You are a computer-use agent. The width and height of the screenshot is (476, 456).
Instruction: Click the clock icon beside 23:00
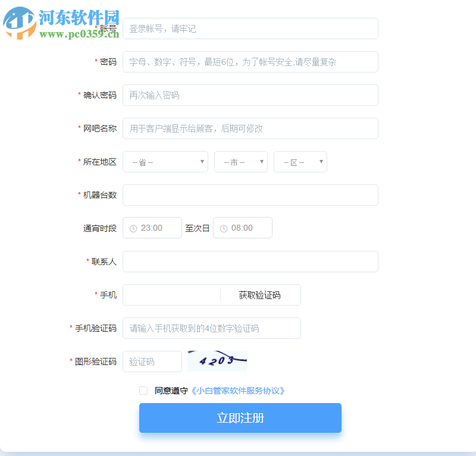(x=134, y=228)
